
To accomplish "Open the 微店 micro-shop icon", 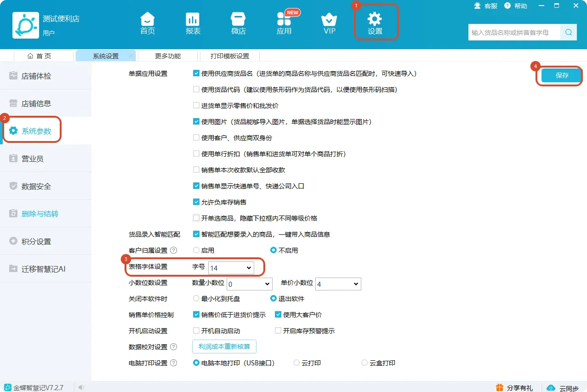I will [x=238, y=19].
